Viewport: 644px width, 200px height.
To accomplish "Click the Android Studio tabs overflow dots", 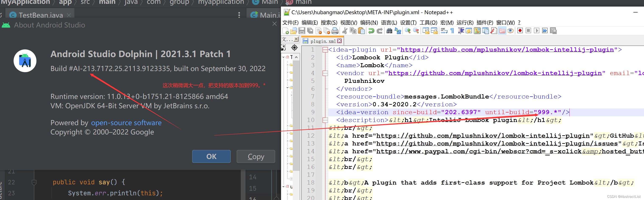I will (x=239, y=15).
